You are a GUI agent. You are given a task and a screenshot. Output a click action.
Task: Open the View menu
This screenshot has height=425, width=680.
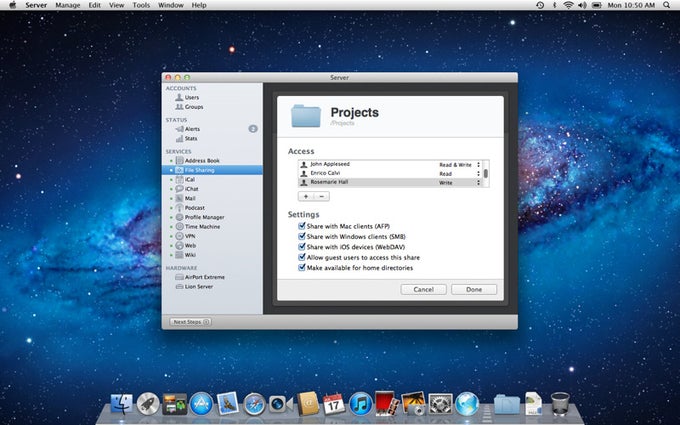click(116, 5)
